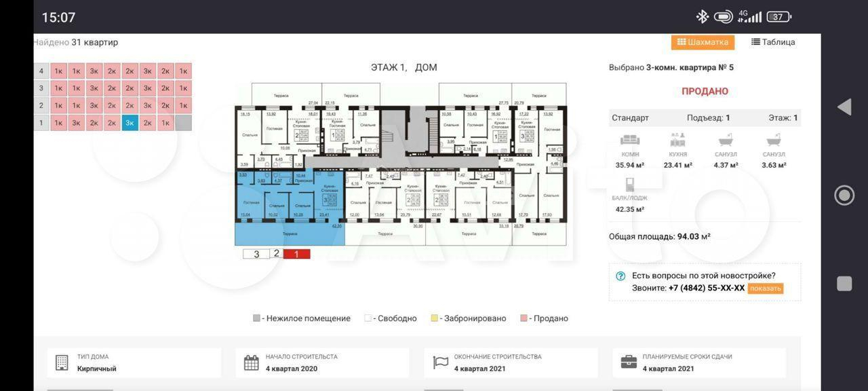This screenshot has width=868, height=391.
Task: Select the first 3к cell on floor 3
Action: (x=94, y=88)
